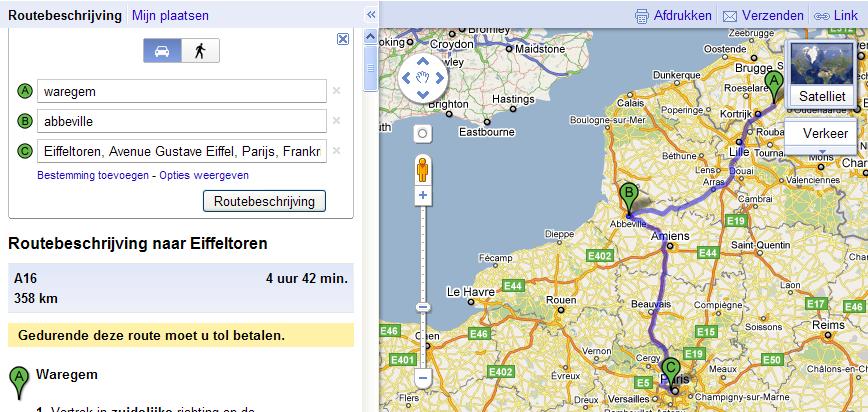Click 'Routebeschrijving naar Eiffeltoren' heading
Image resolution: width=868 pixels, height=412 pixels.
[138, 243]
